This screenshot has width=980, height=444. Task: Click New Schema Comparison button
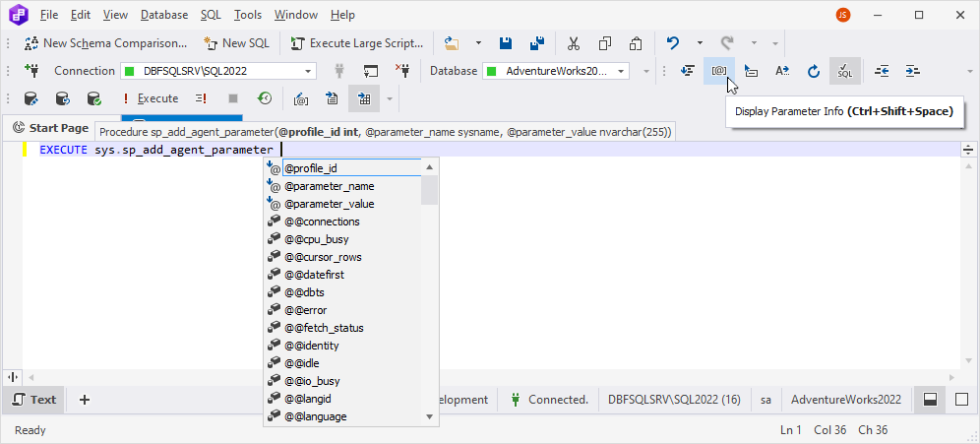105,43
